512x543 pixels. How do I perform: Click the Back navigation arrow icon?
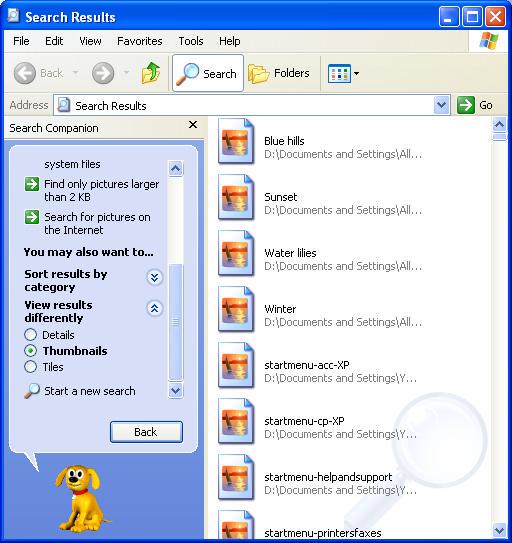coord(25,73)
